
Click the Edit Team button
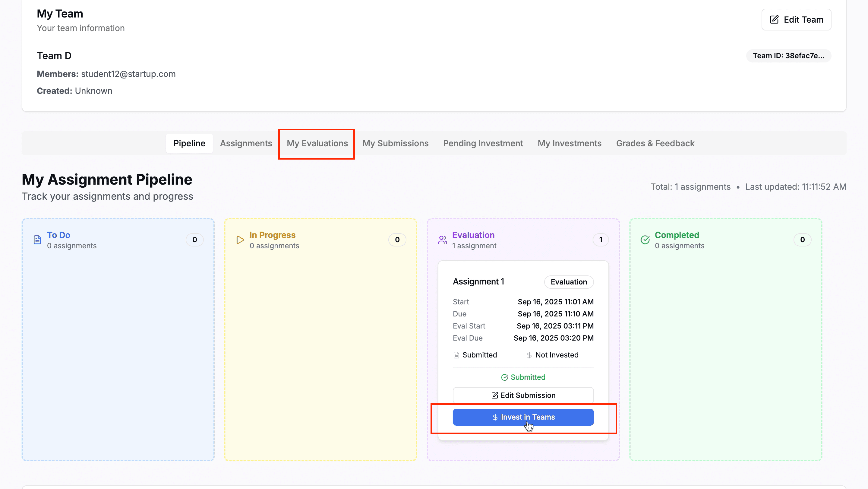796,20
